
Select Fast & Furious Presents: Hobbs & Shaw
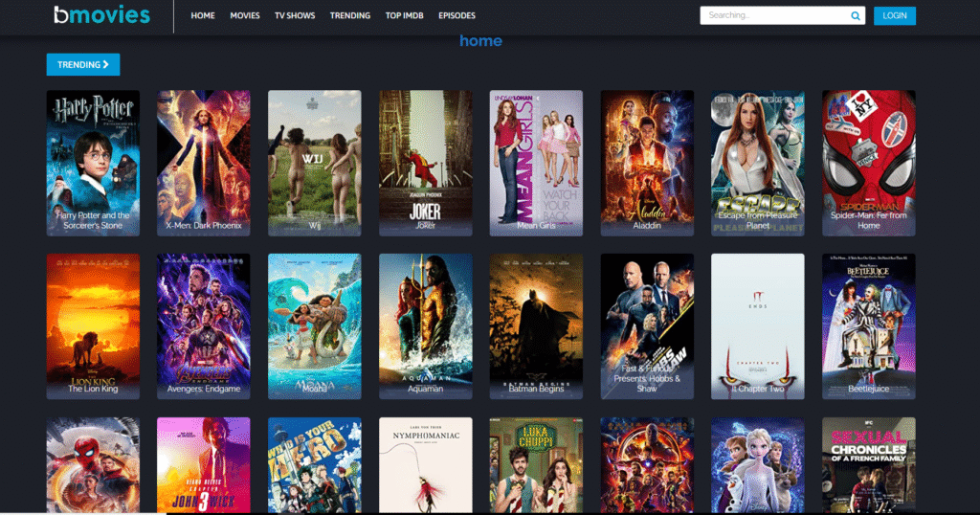point(647,326)
